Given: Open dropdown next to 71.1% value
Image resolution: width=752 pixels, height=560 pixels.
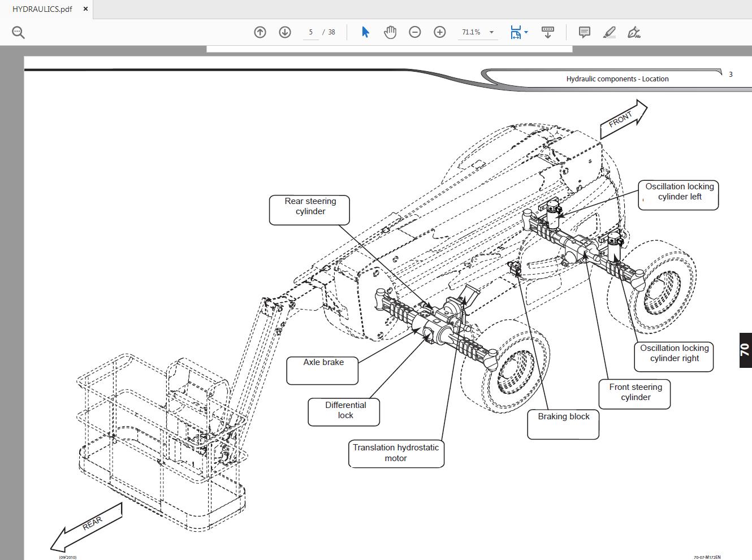Looking at the screenshot, I should click(491, 32).
